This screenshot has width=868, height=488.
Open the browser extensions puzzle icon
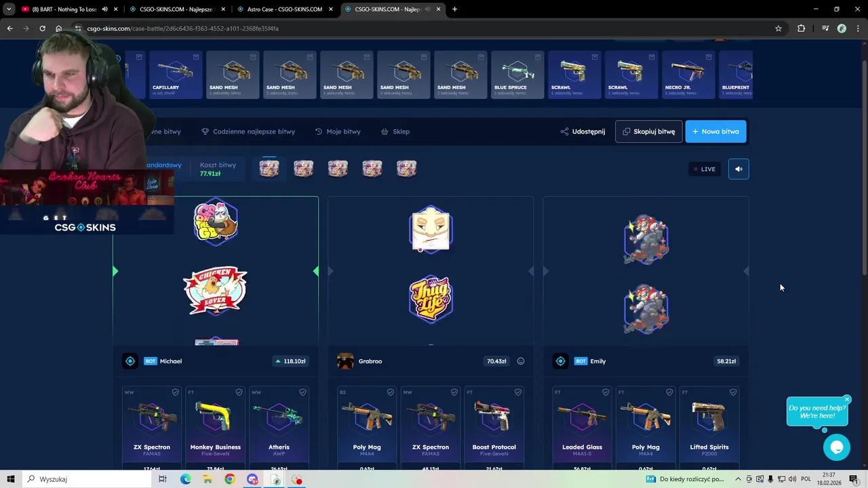tap(802, 28)
